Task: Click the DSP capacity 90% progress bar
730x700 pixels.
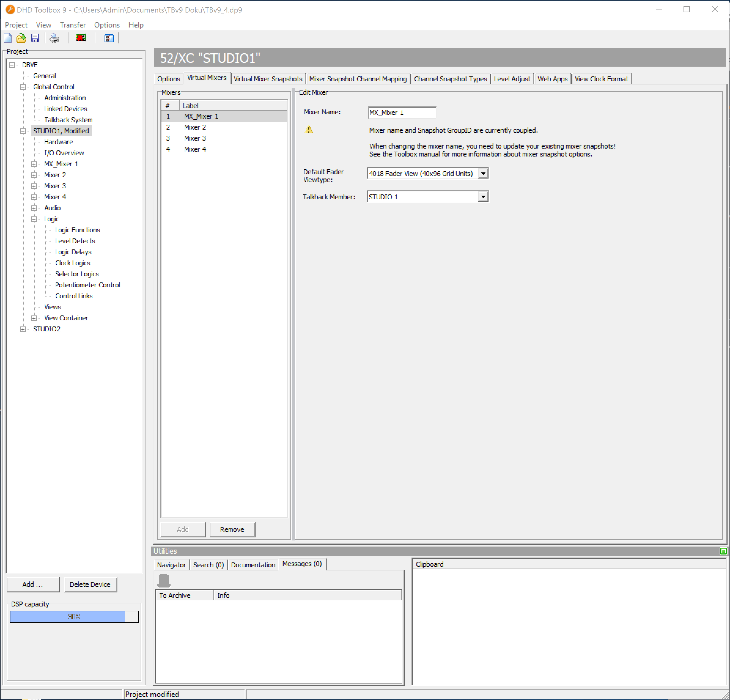Action: coord(74,617)
